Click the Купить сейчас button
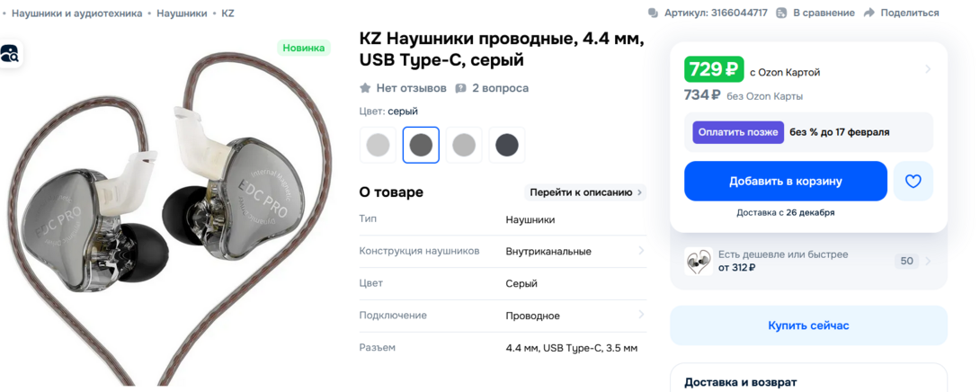Viewport: 980px width, 392px height. [809, 325]
